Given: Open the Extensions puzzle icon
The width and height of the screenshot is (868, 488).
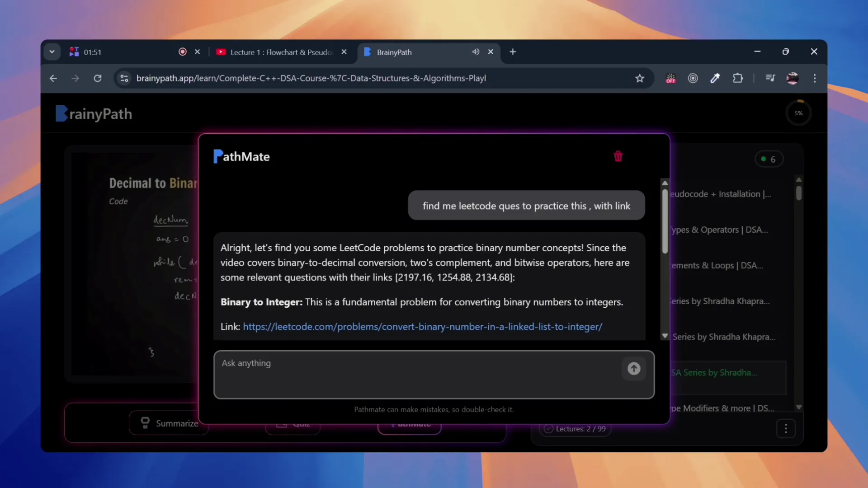Looking at the screenshot, I should point(737,78).
